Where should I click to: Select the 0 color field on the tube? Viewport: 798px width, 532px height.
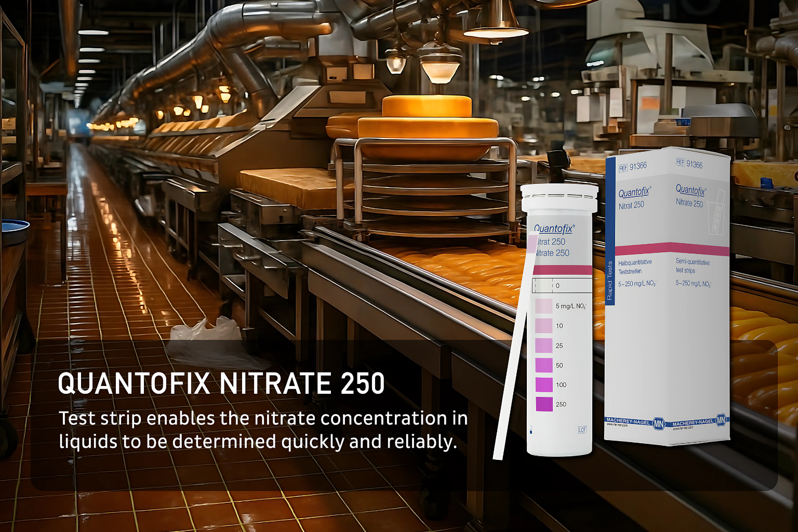tap(563, 285)
